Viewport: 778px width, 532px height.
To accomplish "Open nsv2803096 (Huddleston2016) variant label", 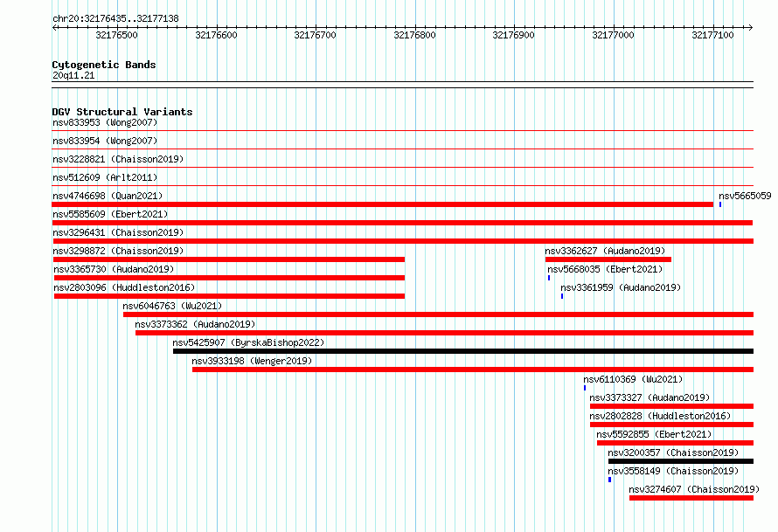I will pos(124,287).
